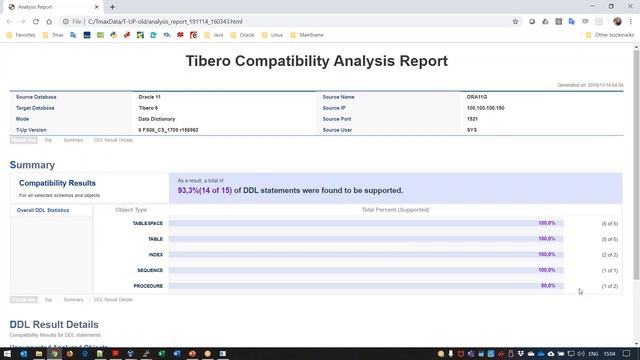Click the Source Port value 1521
Image resolution: width=640 pixels, height=360 pixels.
click(472, 119)
